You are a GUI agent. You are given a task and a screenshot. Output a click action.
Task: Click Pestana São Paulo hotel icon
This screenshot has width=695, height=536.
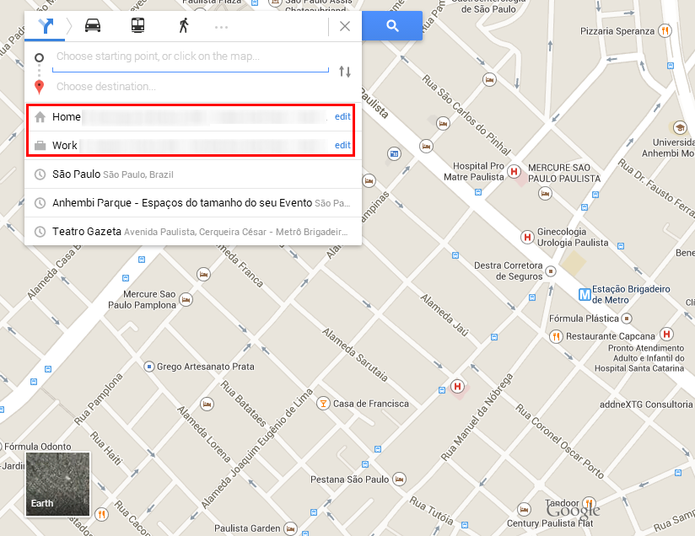(399, 479)
